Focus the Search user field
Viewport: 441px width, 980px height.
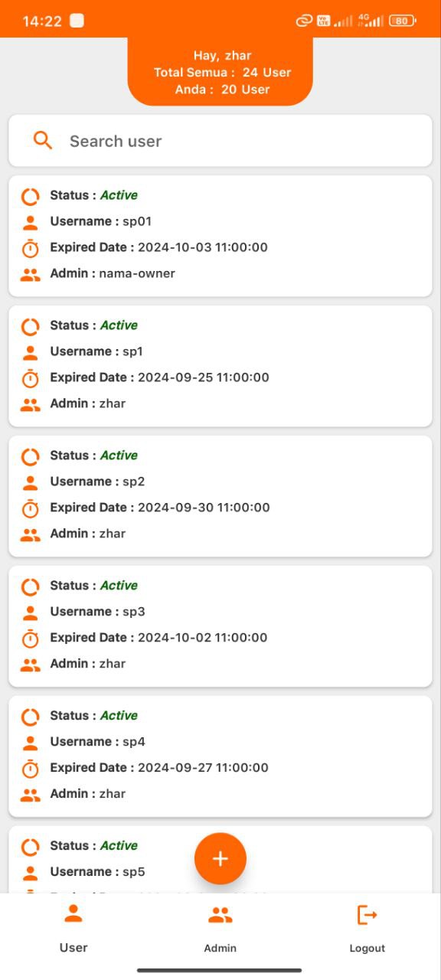point(220,141)
